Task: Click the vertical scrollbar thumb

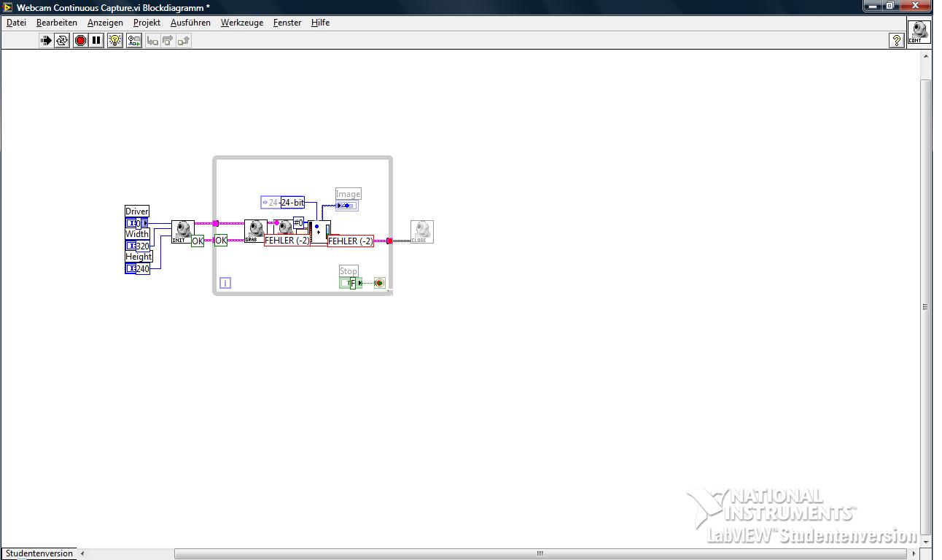Action: coord(926,307)
